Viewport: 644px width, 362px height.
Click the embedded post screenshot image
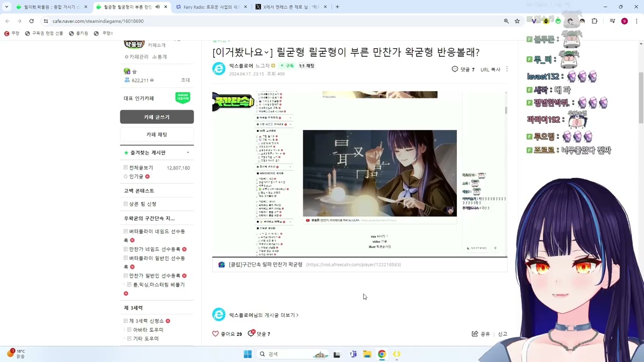(359, 173)
